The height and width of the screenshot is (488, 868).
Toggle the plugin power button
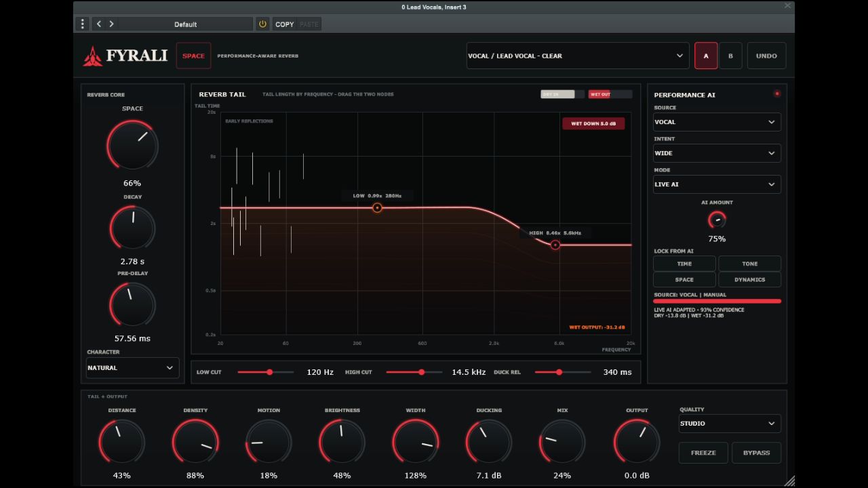point(262,24)
